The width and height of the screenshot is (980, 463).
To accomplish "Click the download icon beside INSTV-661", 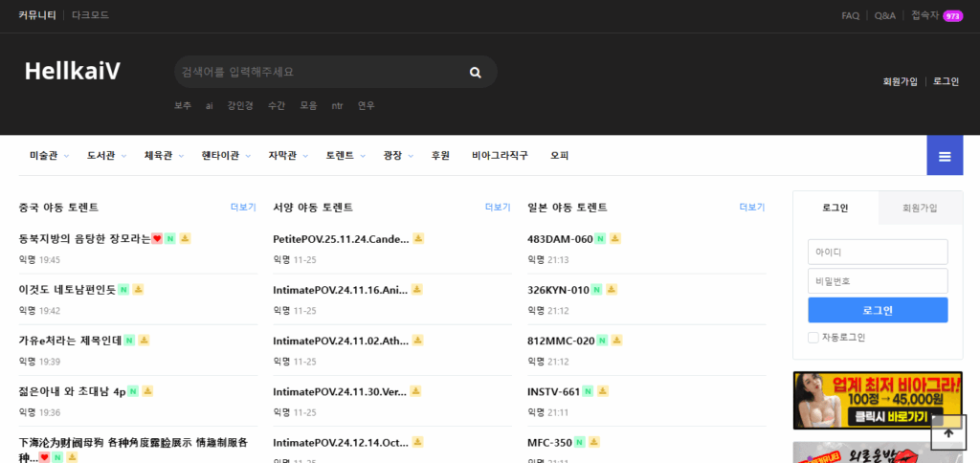I will (x=603, y=391).
